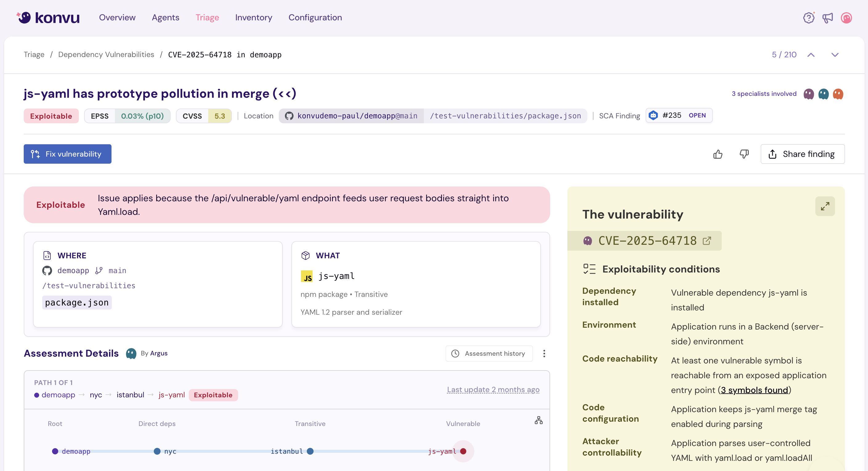Viewport: 868px width, 471px height.
Task: Click Dependency Vulnerabilities breadcrumb
Action: pyautogui.click(x=106, y=55)
